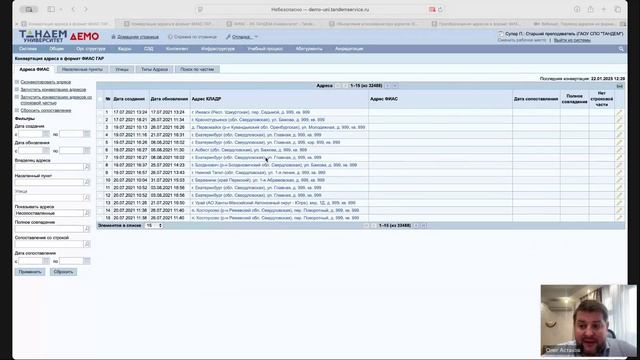Check the row 7 checkbox
Screen dimensions: 640x360
[100, 158]
